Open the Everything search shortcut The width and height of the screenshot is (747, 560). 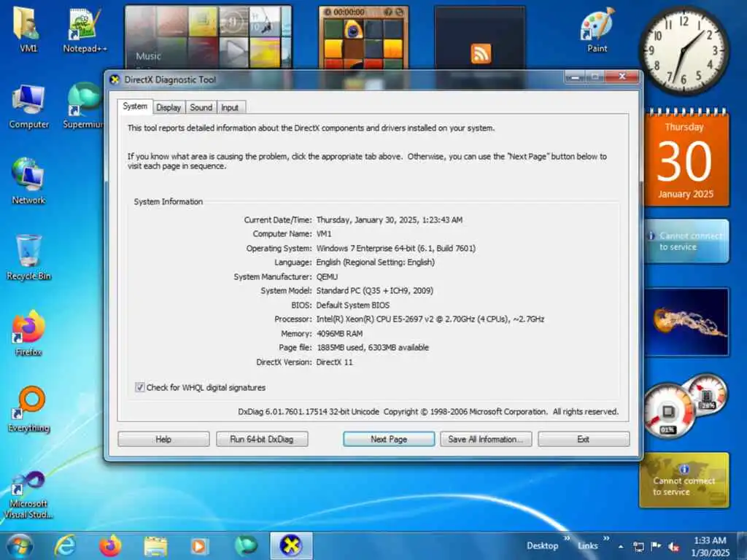(x=28, y=408)
